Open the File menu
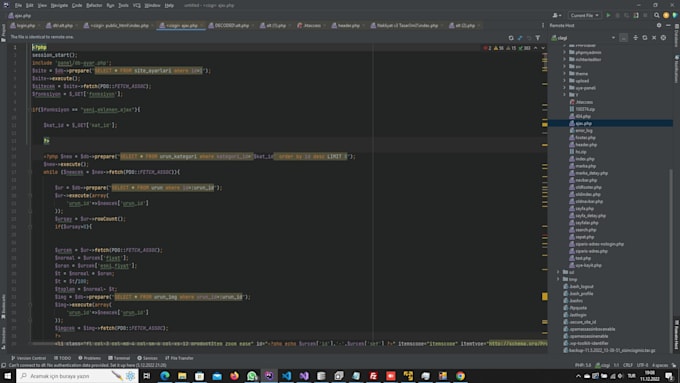This screenshot has width=680, height=383. [18, 5]
